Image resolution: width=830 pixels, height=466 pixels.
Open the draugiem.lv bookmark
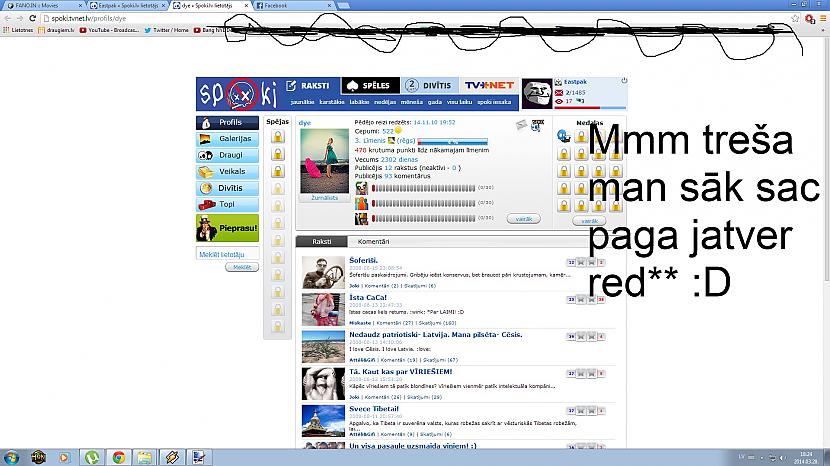(56, 30)
